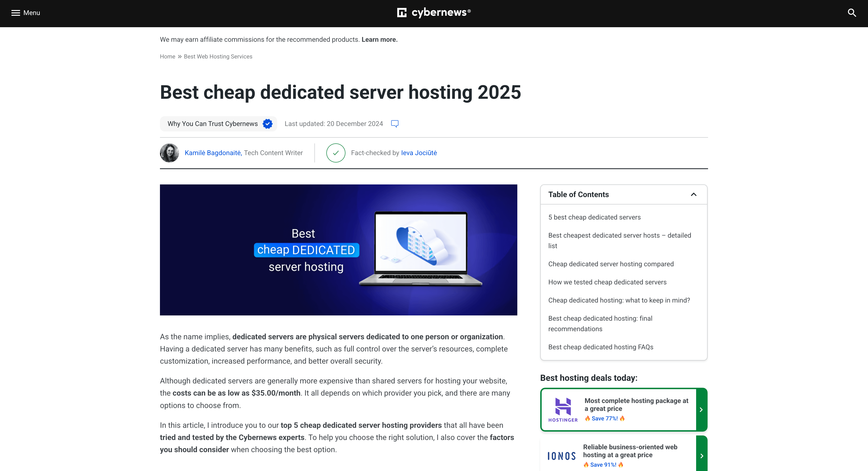The image size is (868, 471).
Task: Click the Save 77%! offer text
Action: click(604, 419)
